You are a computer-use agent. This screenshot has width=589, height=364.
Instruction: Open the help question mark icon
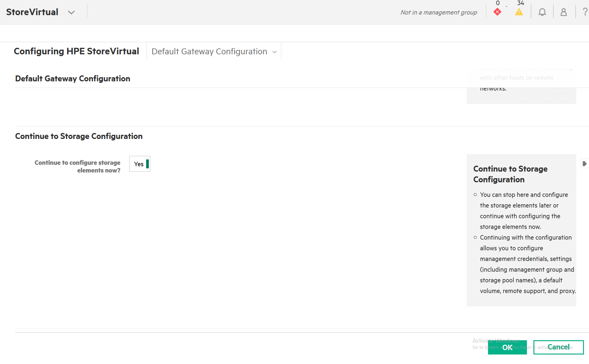pyautogui.click(x=585, y=12)
